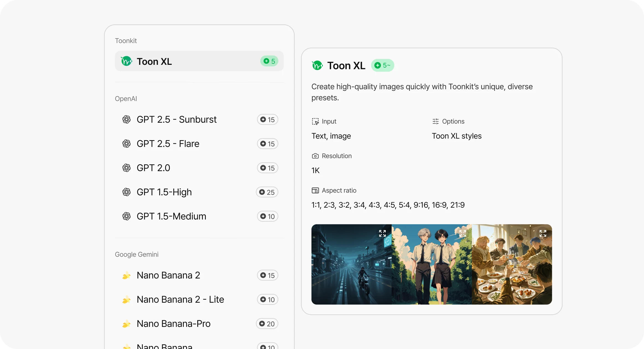644x349 pixels.
Task: Click the Aspect ratio icon
Action: pos(315,191)
